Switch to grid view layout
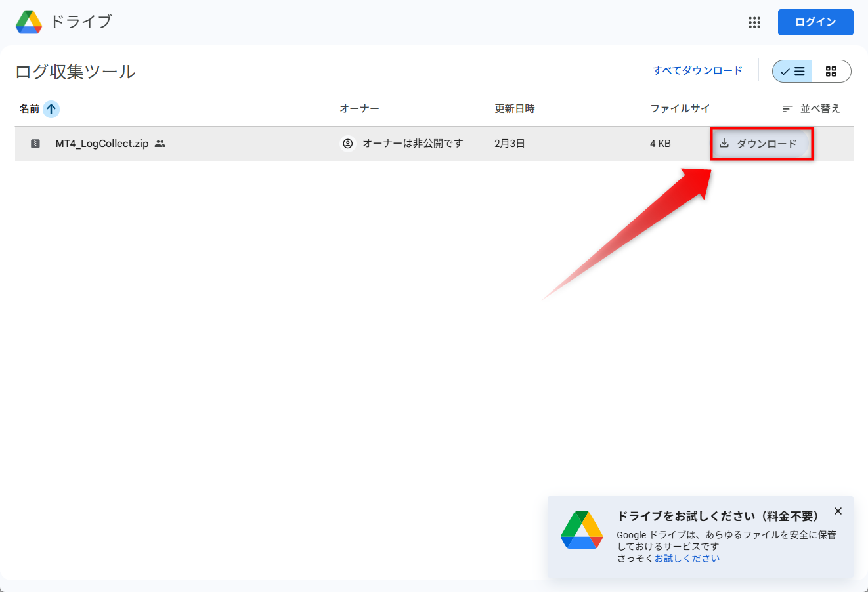The width and height of the screenshot is (868, 592). [831, 72]
